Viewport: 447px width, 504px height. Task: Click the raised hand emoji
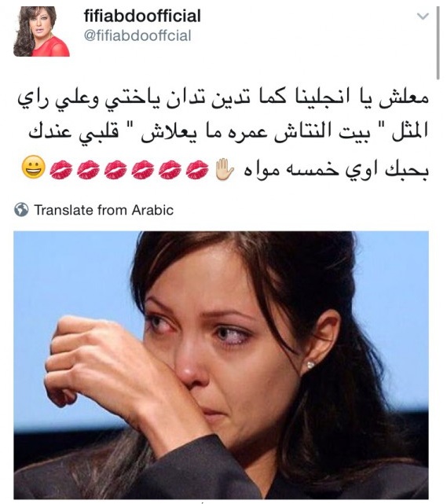click(225, 169)
